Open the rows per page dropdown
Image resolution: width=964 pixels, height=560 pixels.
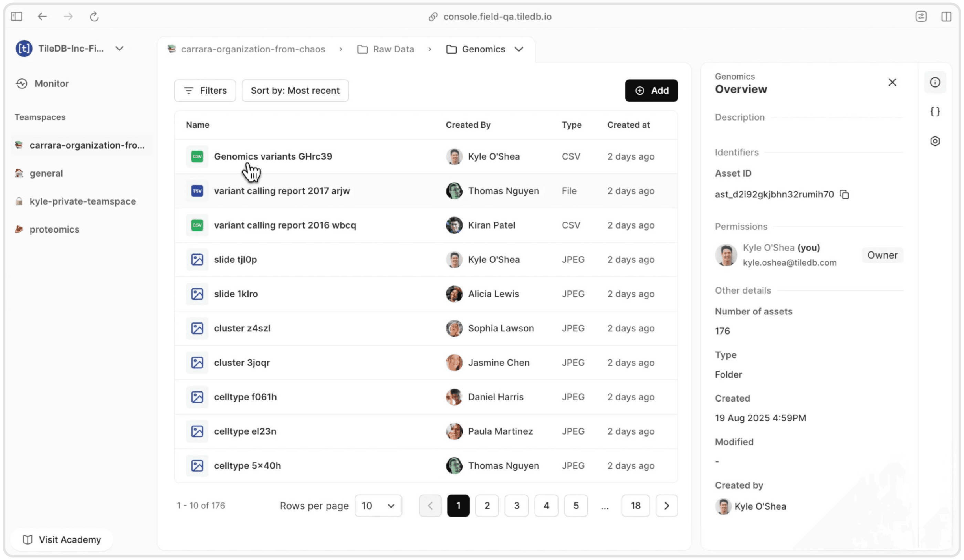click(x=378, y=506)
